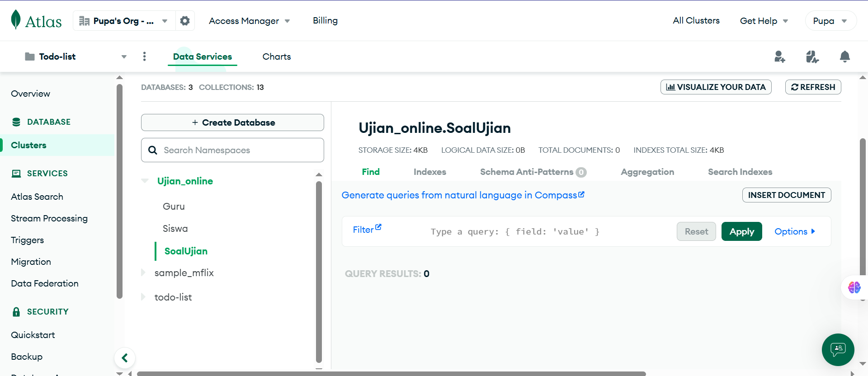The height and width of the screenshot is (376, 868).
Task: Open organization settings gear icon
Action: point(185,21)
